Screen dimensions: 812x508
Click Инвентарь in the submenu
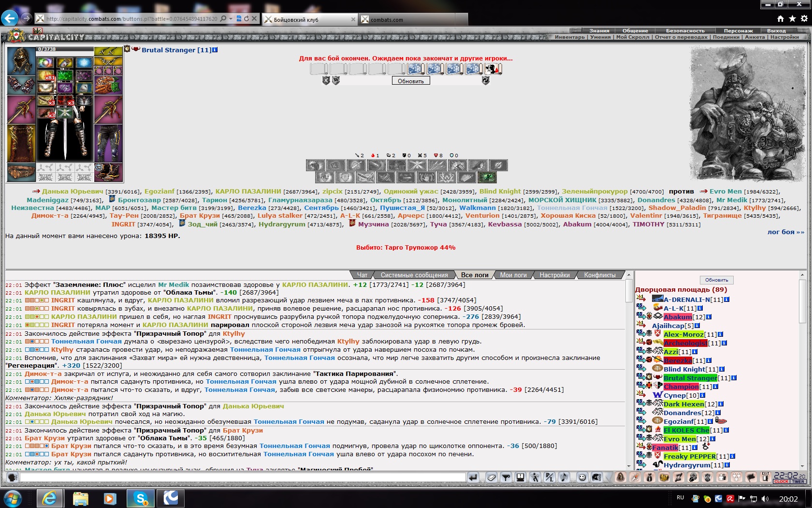(x=570, y=37)
